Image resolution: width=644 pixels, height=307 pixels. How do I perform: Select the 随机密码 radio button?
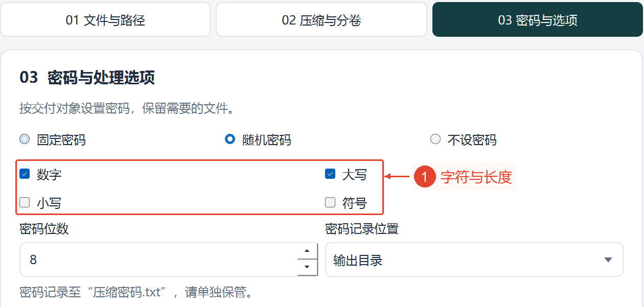[230, 139]
